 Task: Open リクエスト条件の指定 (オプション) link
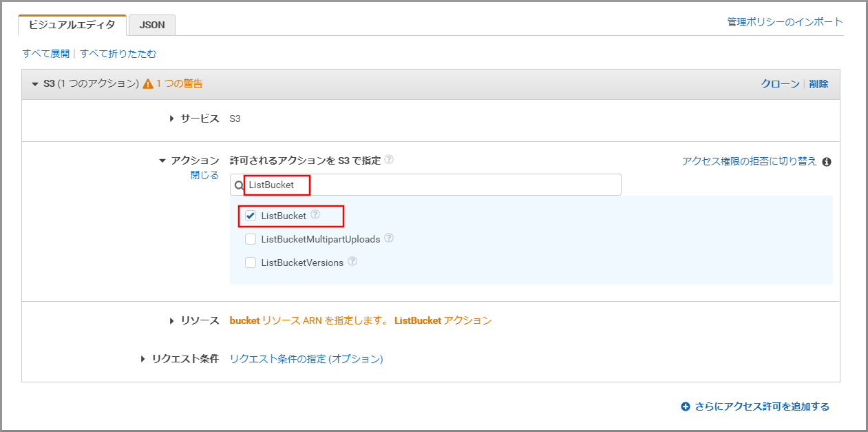306,359
